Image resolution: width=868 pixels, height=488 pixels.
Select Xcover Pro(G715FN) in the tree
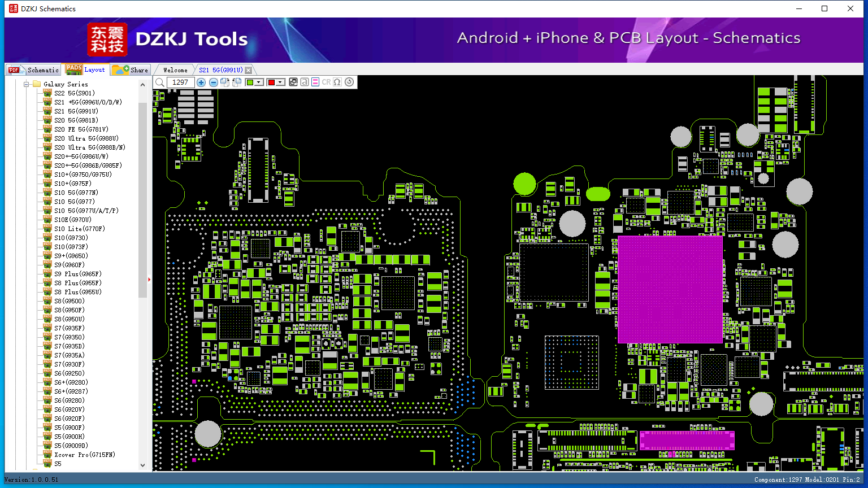tap(85, 455)
